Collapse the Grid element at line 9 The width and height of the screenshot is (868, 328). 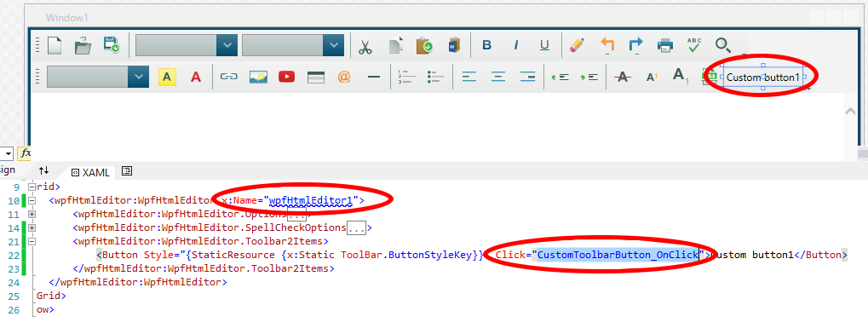coord(32,187)
